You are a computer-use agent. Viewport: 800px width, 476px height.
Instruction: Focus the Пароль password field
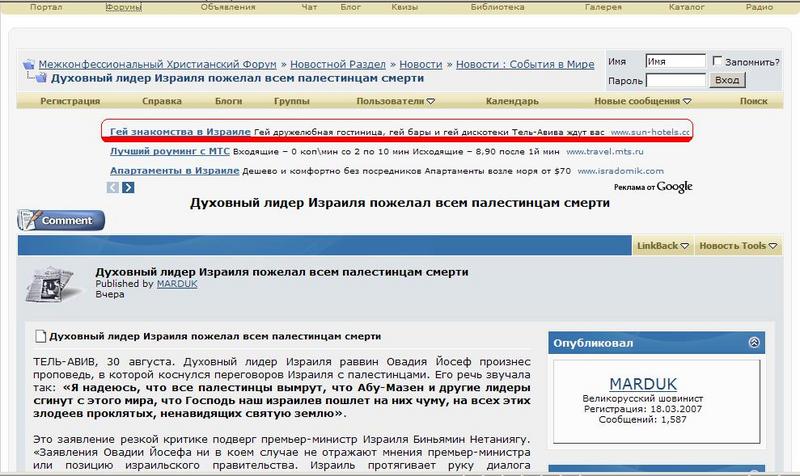tap(675, 80)
